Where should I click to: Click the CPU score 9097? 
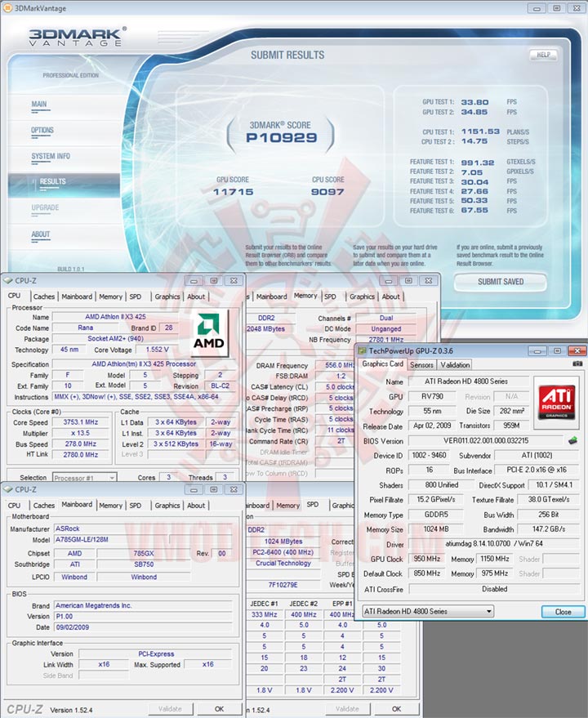(x=327, y=192)
